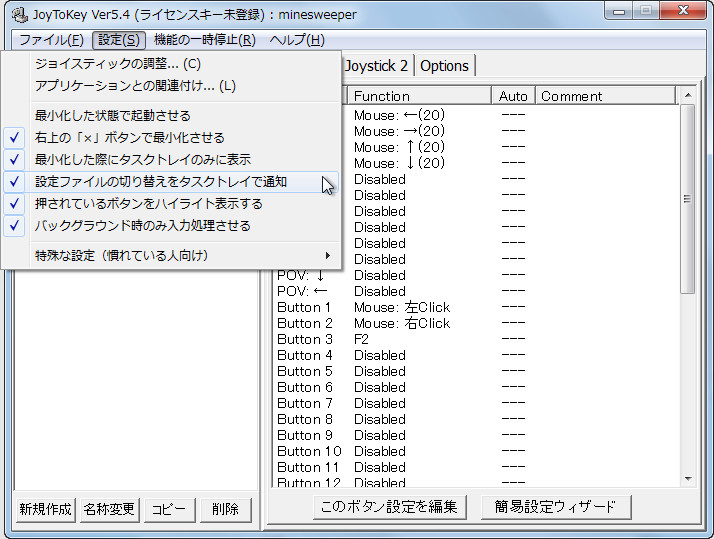Open the ファイル(F) menu
This screenshot has height=539, width=714.
[x=51, y=40]
